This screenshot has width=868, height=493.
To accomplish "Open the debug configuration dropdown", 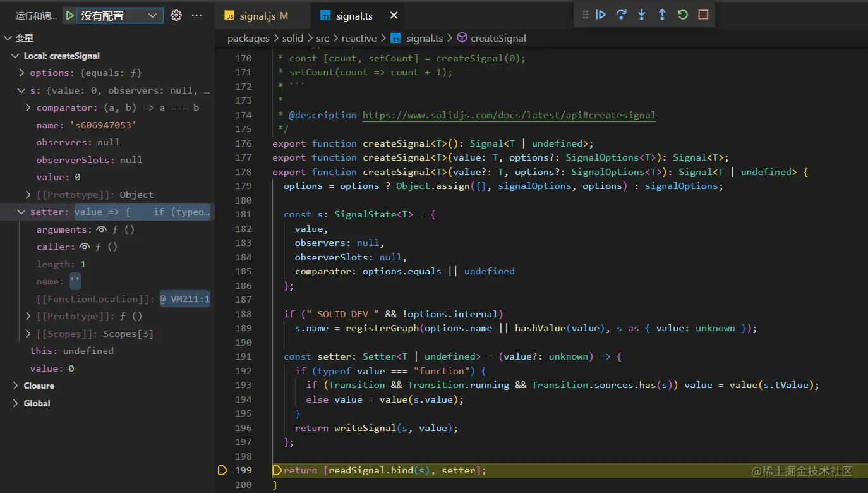I will point(119,16).
